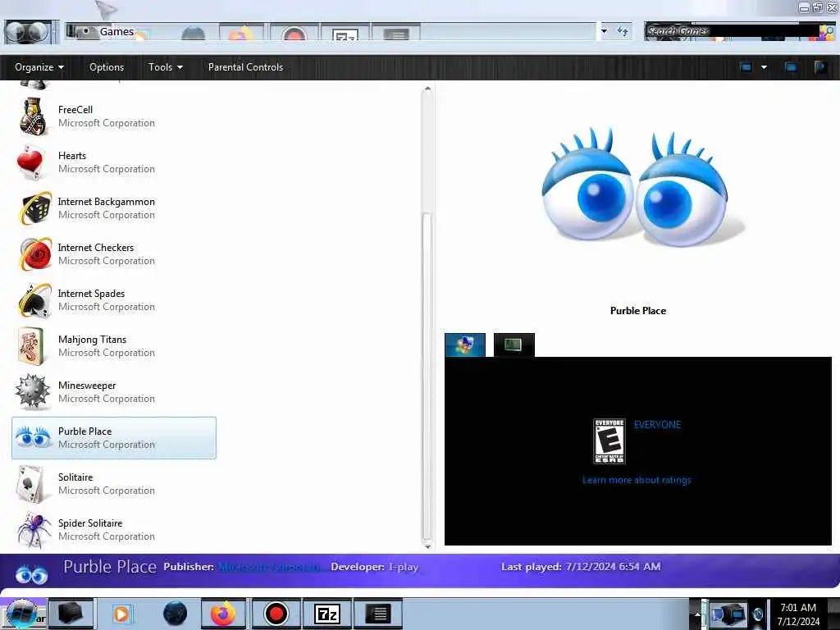Open the Windows Start orb
Image resolution: width=840 pixels, height=630 pixels.
(21, 614)
